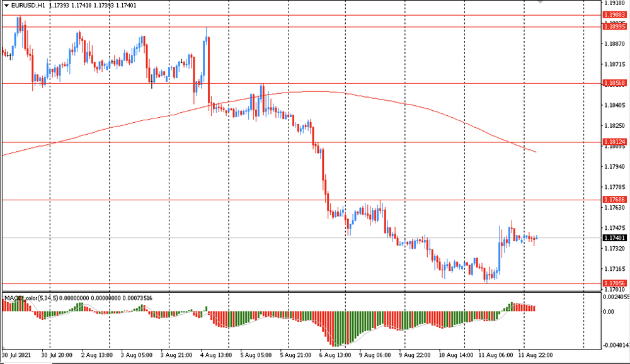Click the 11 Aug 22:00 time label
The width and height of the screenshot is (630, 364).
point(535,355)
